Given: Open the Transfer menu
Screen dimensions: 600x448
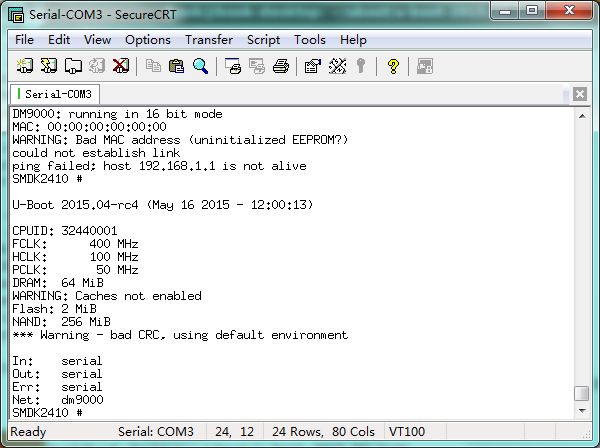Looking at the screenshot, I should point(209,40).
